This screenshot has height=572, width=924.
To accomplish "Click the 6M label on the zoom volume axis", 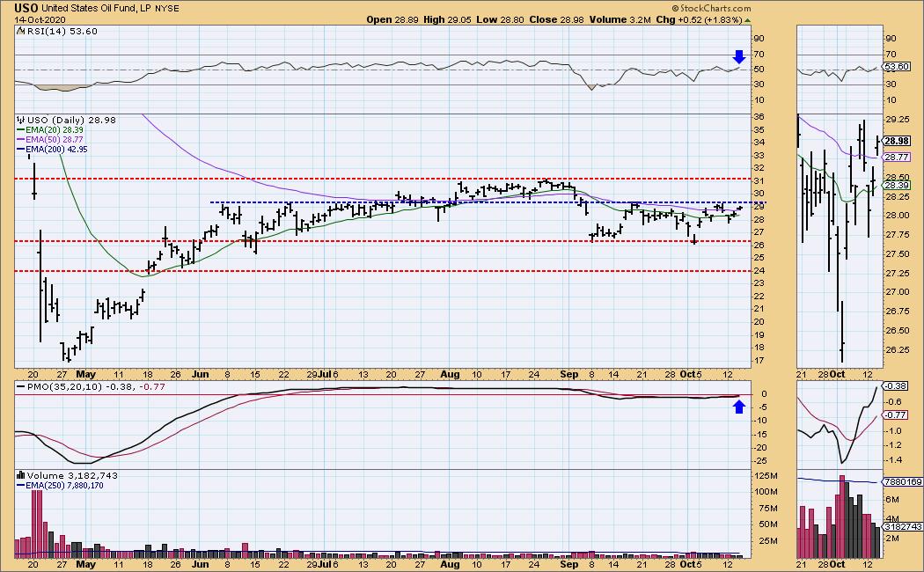I will 892,500.
